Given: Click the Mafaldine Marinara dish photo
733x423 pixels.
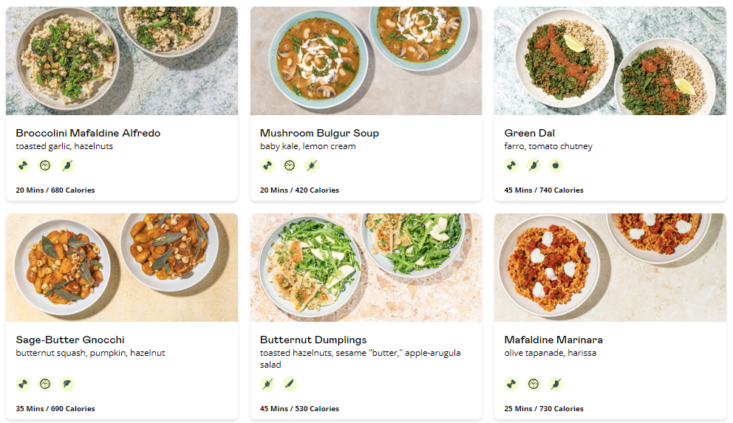Looking at the screenshot, I should (610, 267).
